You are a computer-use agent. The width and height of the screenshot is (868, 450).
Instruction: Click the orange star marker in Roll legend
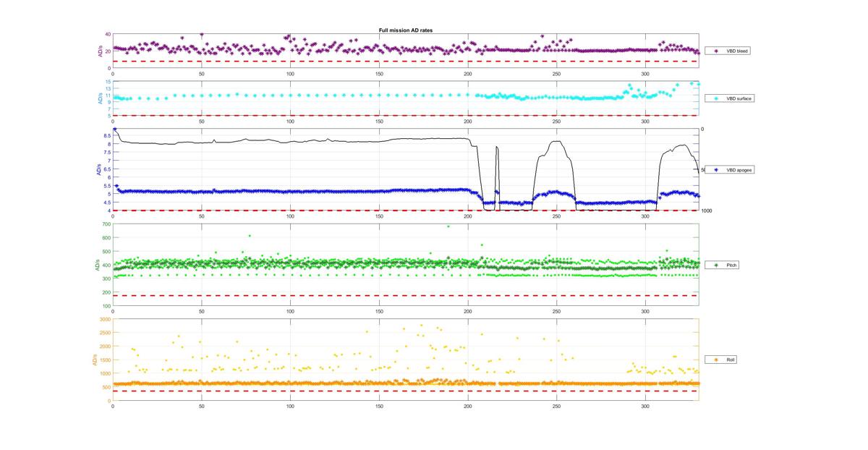click(715, 360)
